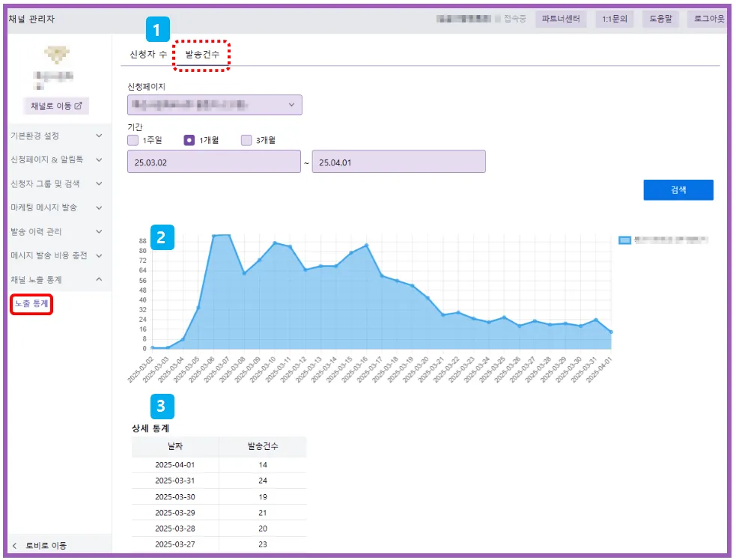The width and height of the screenshot is (736, 560).
Task: Go back via 로비로 이동
Action: 46,546
